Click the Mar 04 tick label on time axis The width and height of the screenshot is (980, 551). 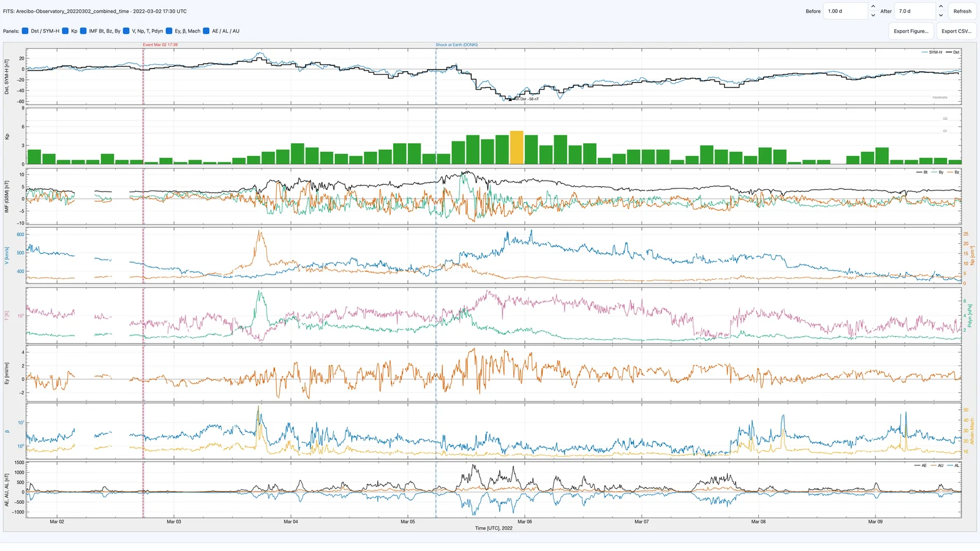291,522
